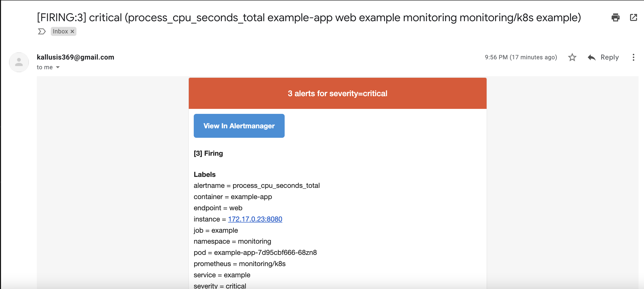Open the three-dot More options menu
Viewport: 644px width, 289px height.
point(633,57)
